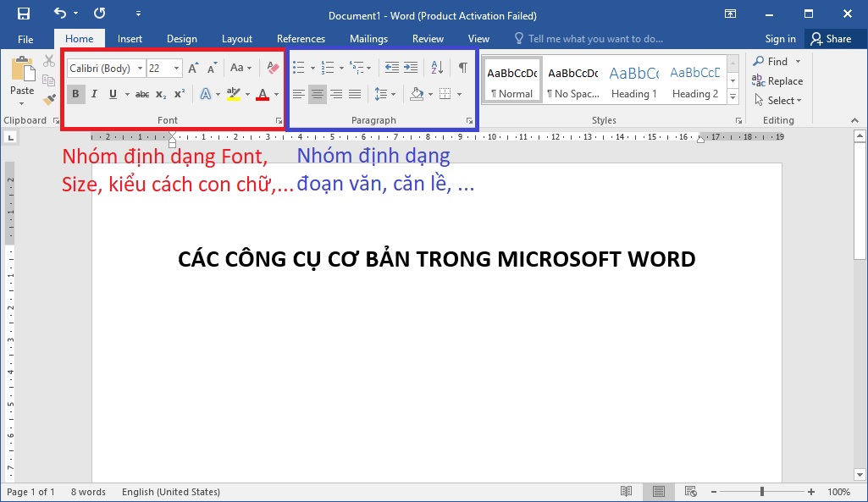868x502 pixels.
Task: Select the Clear All Formatting icon
Action: pos(272,68)
